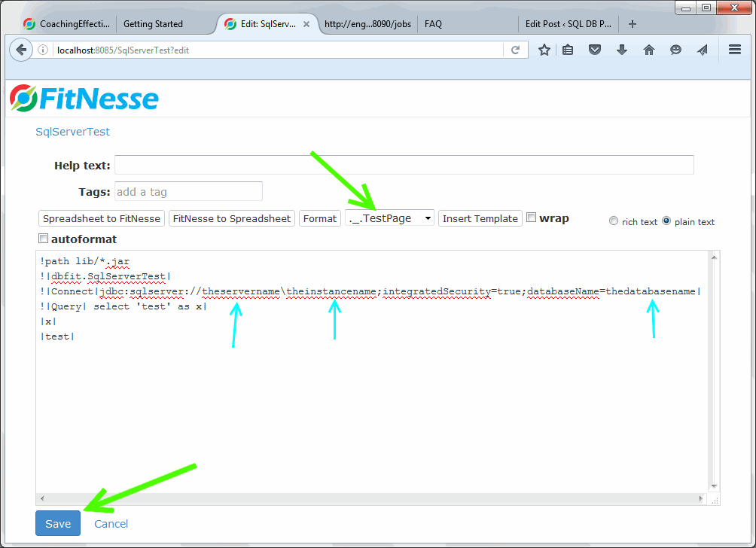The height and width of the screenshot is (548, 756).
Task: Switch to the Getting Started tab
Action: [154, 24]
